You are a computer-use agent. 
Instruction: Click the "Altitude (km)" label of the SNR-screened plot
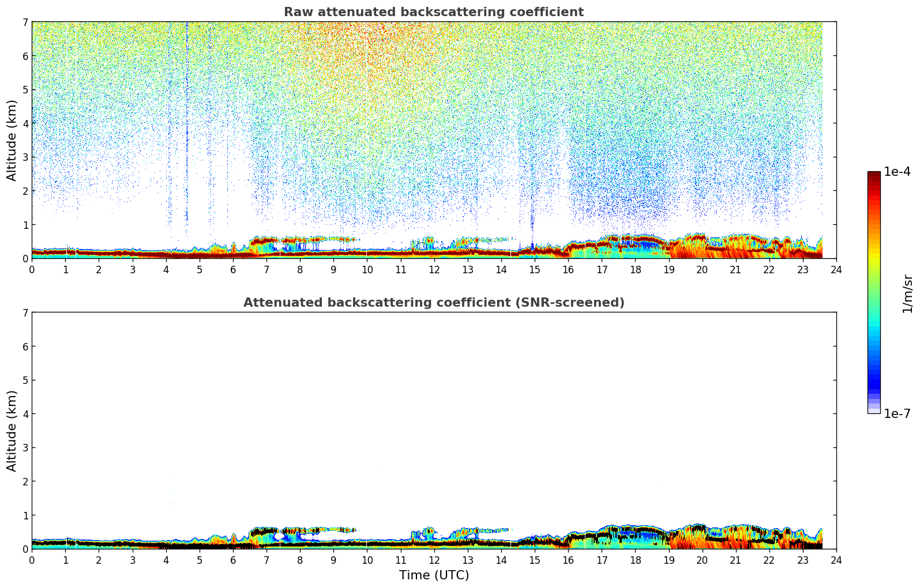click(x=12, y=431)
